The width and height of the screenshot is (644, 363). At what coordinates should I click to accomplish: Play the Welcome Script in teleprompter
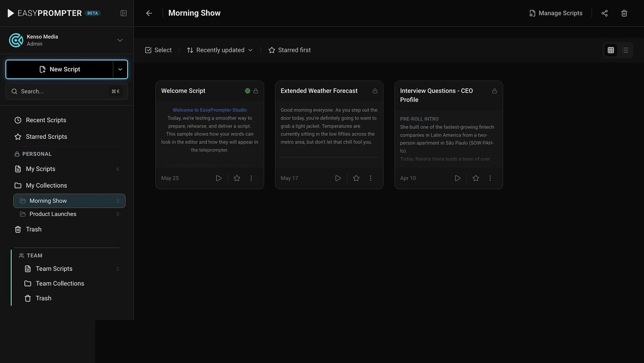219,178
